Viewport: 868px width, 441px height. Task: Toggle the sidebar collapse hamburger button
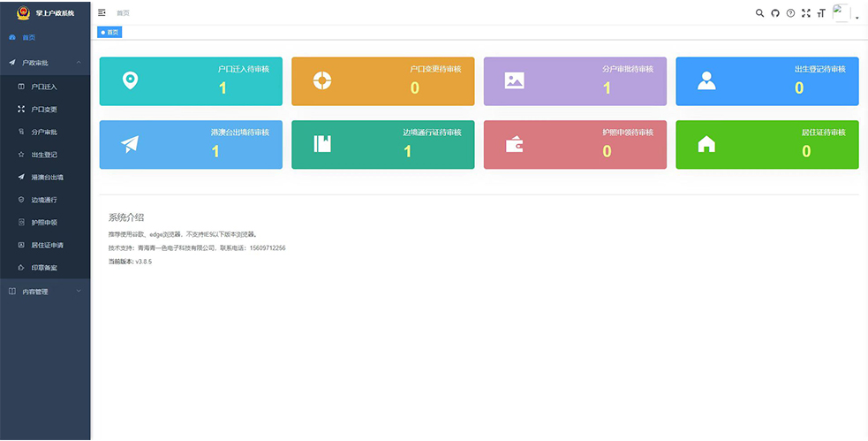102,13
